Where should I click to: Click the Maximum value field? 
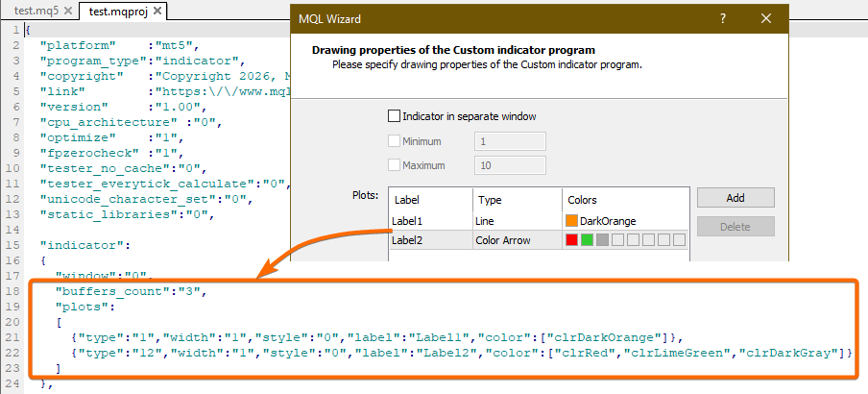pos(510,165)
